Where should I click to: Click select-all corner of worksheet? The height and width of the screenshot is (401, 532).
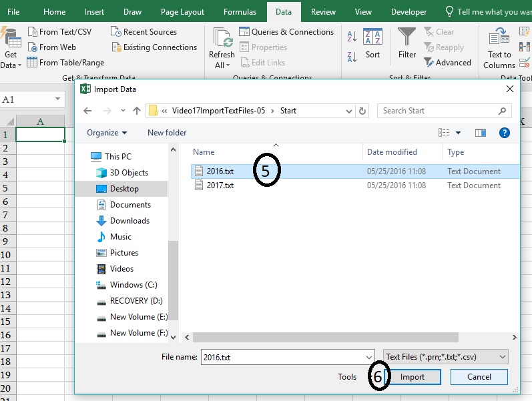(x=10, y=121)
